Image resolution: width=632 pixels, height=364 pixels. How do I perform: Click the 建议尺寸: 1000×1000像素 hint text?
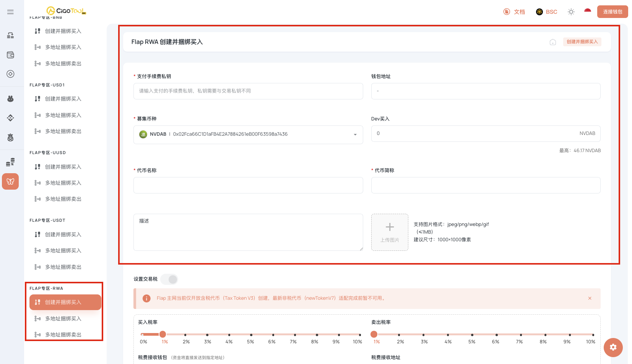pos(442,240)
